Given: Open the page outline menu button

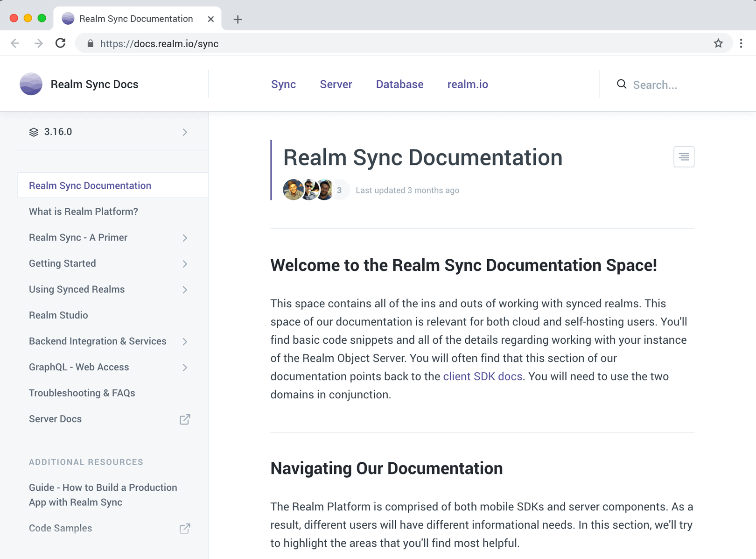Looking at the screenshot, I should click(x=684, y=157).
